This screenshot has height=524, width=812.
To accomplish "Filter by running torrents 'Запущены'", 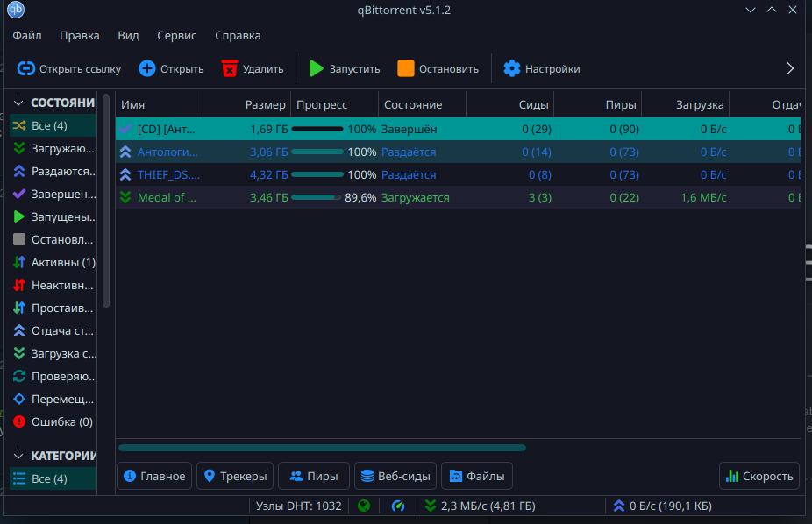I will (x=53, y=216).
